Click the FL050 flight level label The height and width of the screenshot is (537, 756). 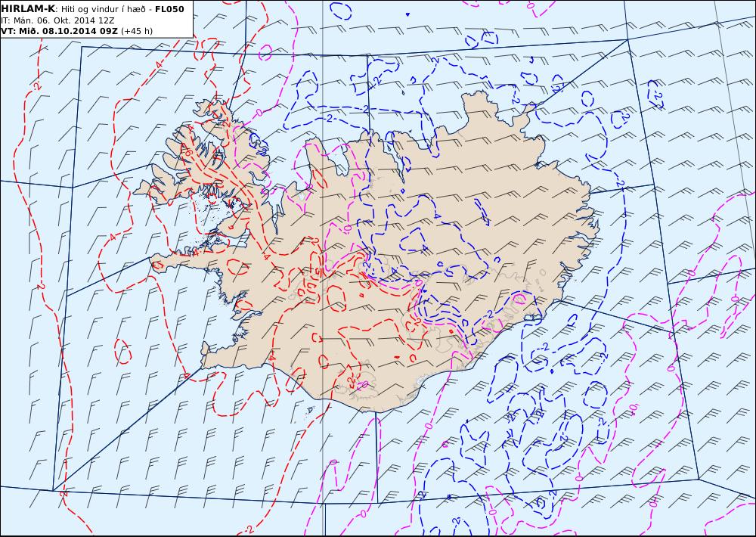[169, 8]
